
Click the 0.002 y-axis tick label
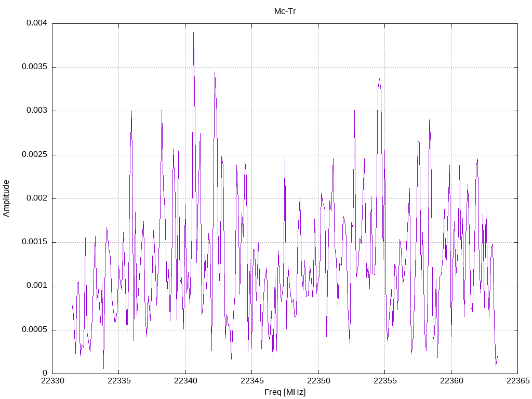(37, 198)
